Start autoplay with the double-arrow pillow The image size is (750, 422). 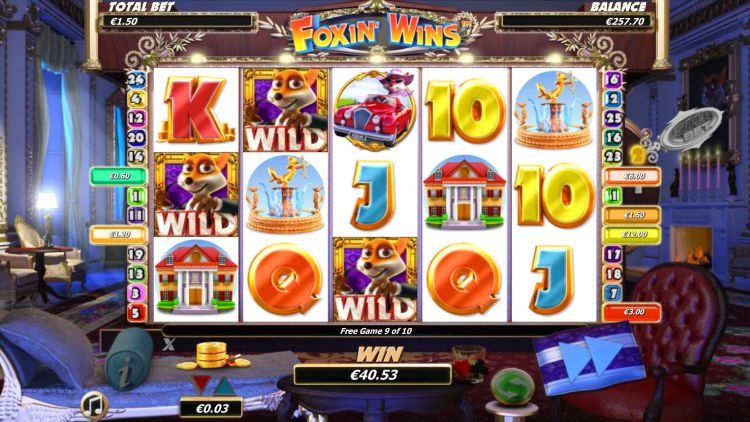589,357
